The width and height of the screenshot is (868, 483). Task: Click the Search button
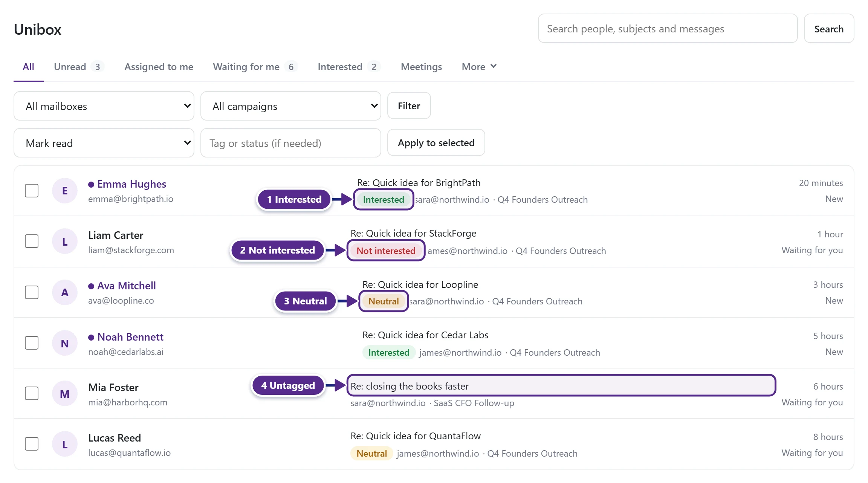coord(829,29)
